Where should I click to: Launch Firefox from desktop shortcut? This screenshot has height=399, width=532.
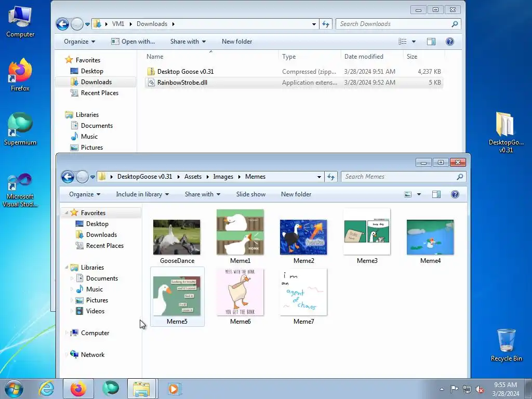pyautogui.click(x=20, y=75)
